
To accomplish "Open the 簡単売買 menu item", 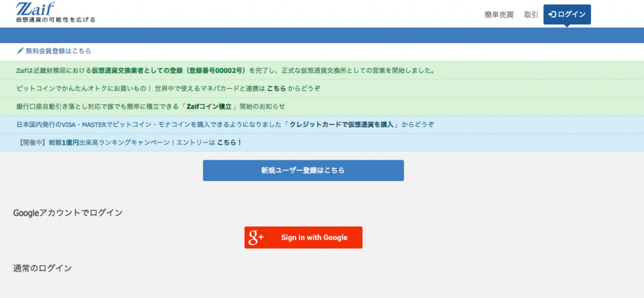I will [x=499, y=14].
